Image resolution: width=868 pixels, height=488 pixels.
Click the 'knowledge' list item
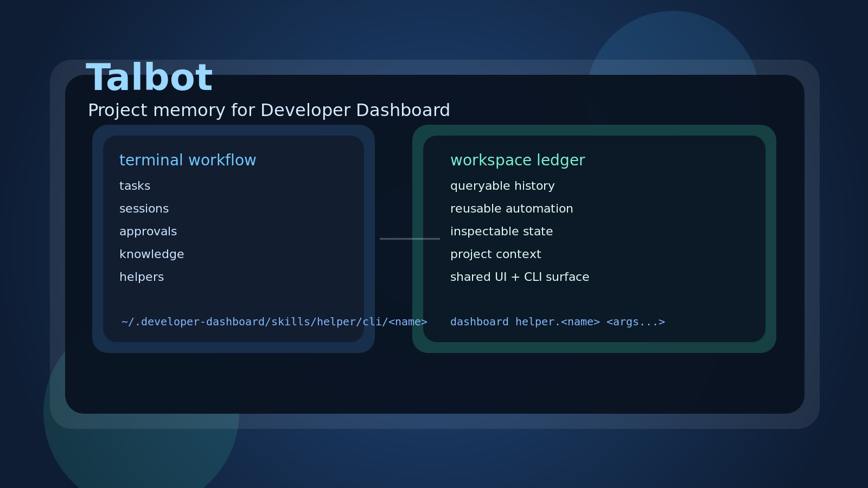click(151, 254)
